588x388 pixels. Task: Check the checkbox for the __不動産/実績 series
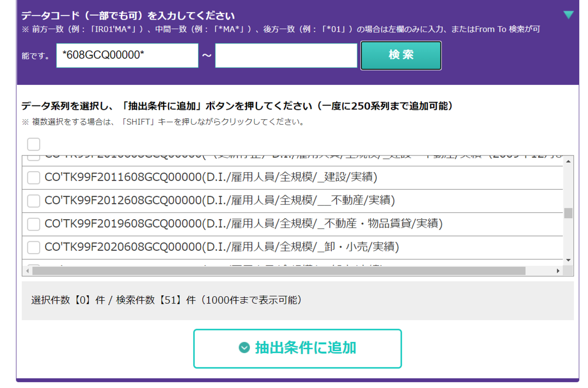33,201
